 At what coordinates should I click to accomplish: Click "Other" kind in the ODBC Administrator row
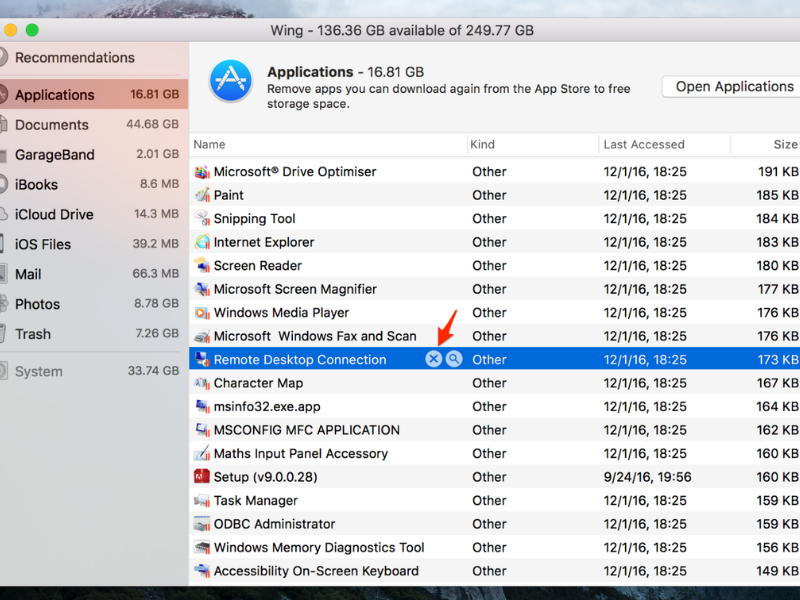(x=489, y=524)
